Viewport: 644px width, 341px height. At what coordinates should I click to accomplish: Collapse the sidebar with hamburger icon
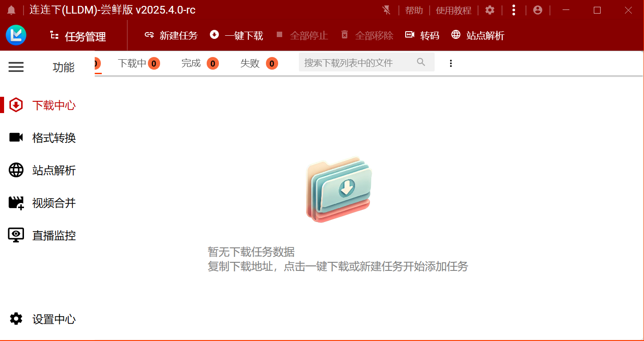click(x=16, y=67)
